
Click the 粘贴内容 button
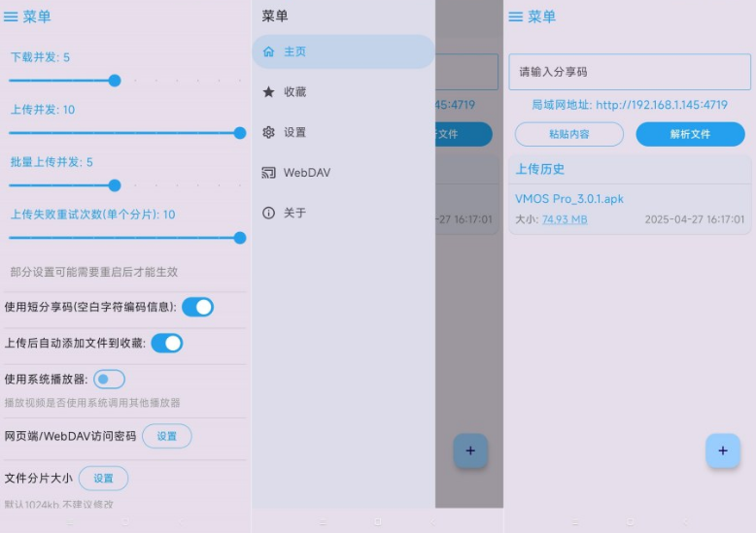click(568, 134)
